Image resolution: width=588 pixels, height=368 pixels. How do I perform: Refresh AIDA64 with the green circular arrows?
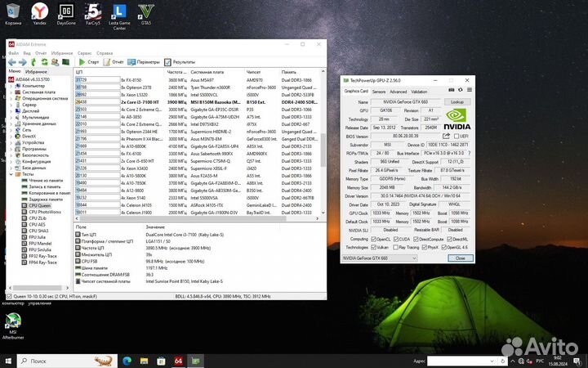click(x=44, y=62)
